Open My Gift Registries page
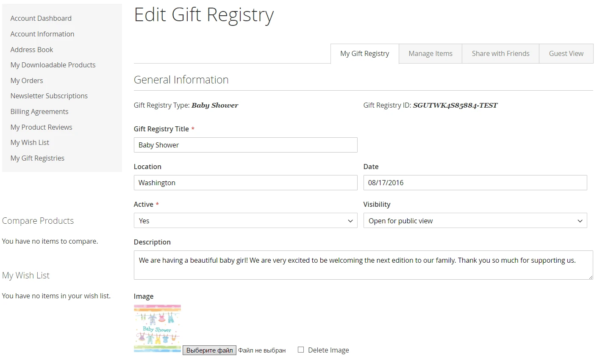 click(x=37, y=158)
